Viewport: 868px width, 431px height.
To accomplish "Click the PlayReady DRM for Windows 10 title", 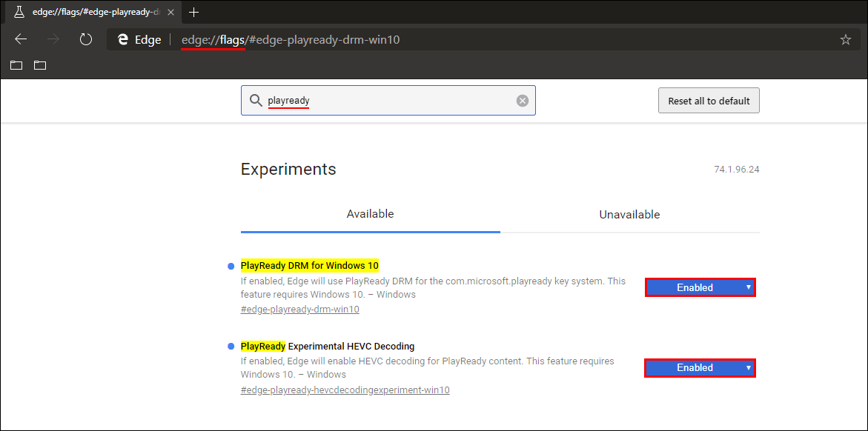I will [309, 266].
